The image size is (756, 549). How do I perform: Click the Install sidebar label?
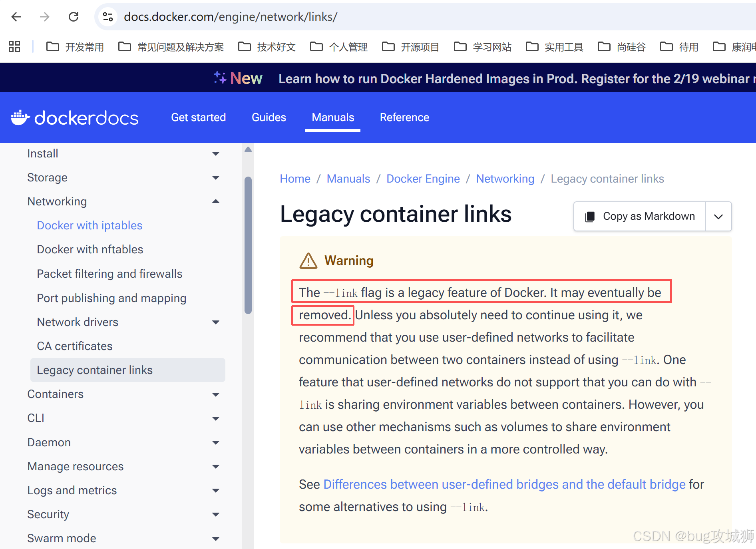[43, 153]
